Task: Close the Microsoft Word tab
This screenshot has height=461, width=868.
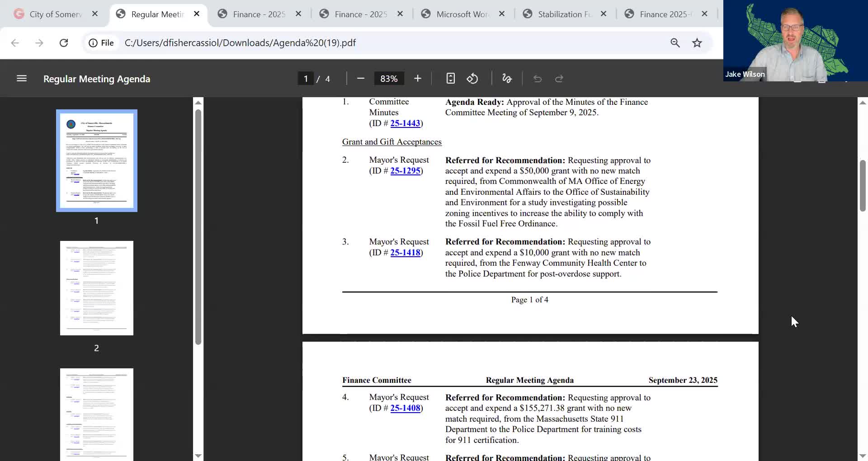Action: [502, 14]
